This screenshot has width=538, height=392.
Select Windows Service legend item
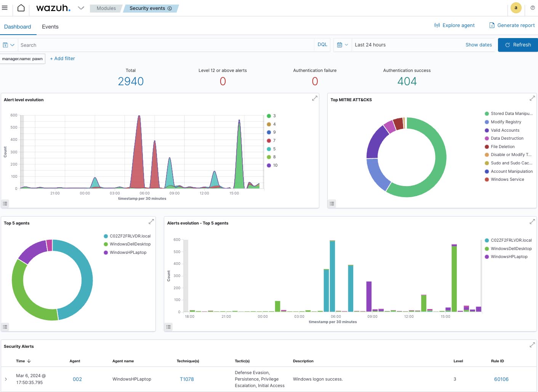point(504,179)
